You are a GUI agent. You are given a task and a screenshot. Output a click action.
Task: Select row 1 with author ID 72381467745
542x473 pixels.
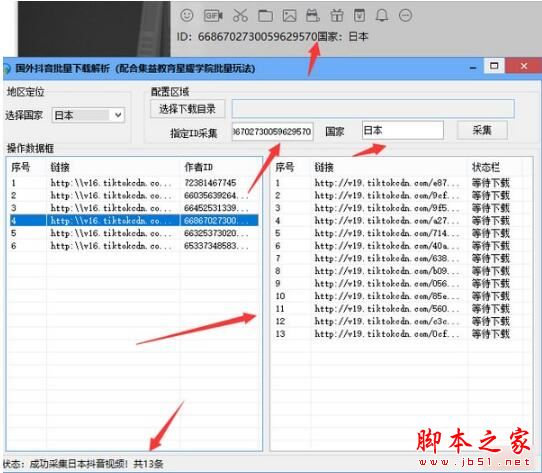click(134, 183)
